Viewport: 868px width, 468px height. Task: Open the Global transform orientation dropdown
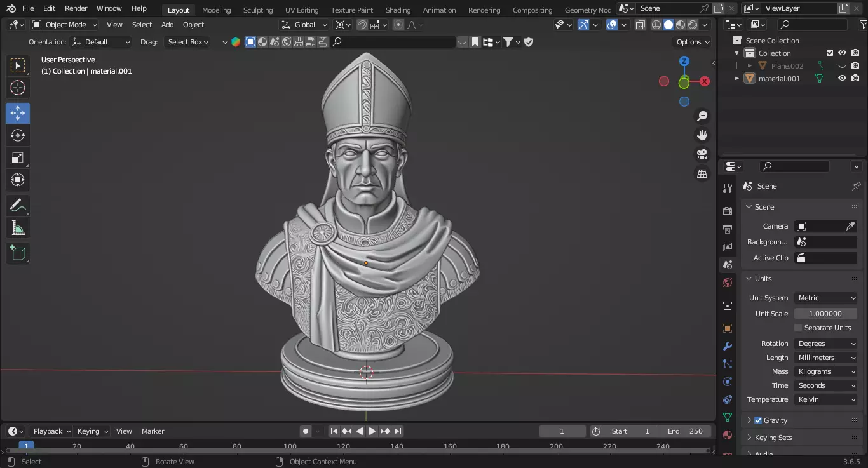(x=304, y=25)
